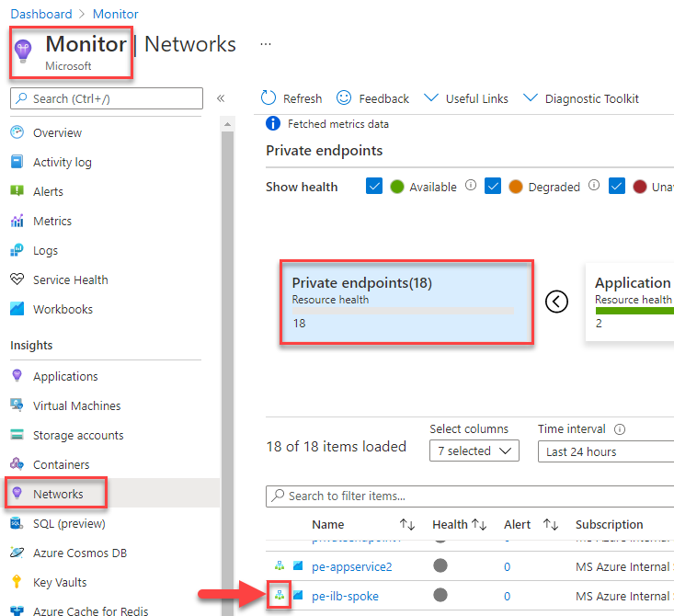Viewport: 674px width, 616px height.
Task: Click the Activity log icon
Action: click(17, 162)
